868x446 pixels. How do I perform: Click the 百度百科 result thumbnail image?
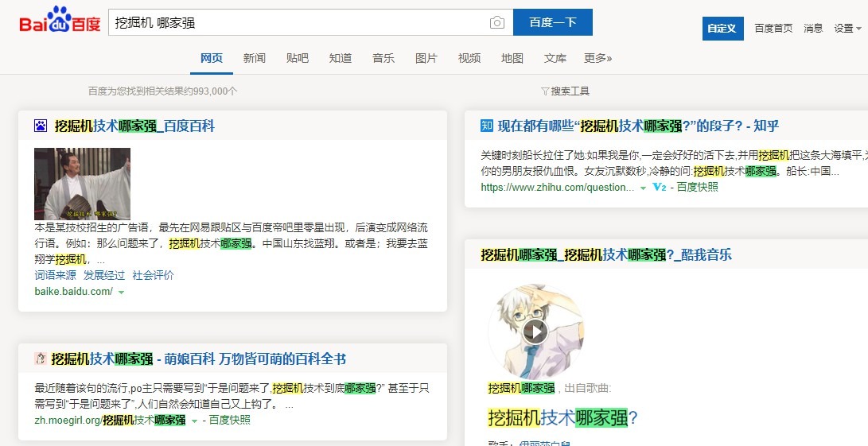click(x=83, y=184)
